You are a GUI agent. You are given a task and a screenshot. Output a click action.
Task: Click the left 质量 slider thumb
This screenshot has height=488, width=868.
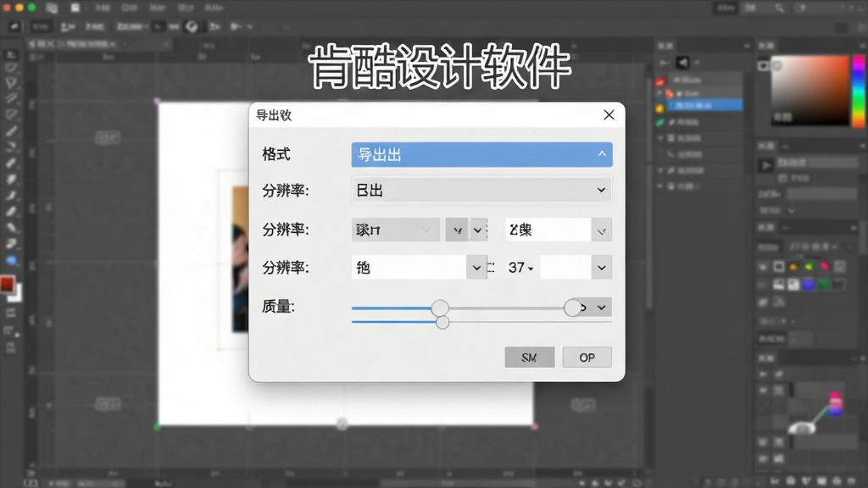point(440,308)
